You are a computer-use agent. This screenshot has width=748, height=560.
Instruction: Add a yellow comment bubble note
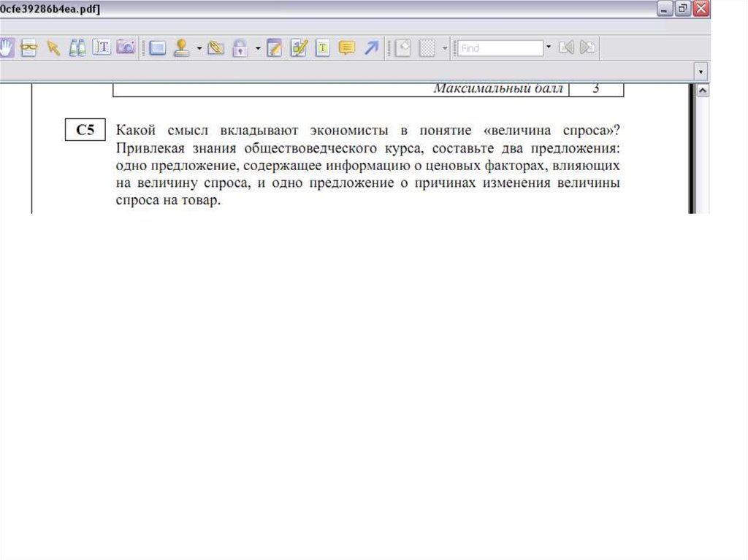click(347, 48)
